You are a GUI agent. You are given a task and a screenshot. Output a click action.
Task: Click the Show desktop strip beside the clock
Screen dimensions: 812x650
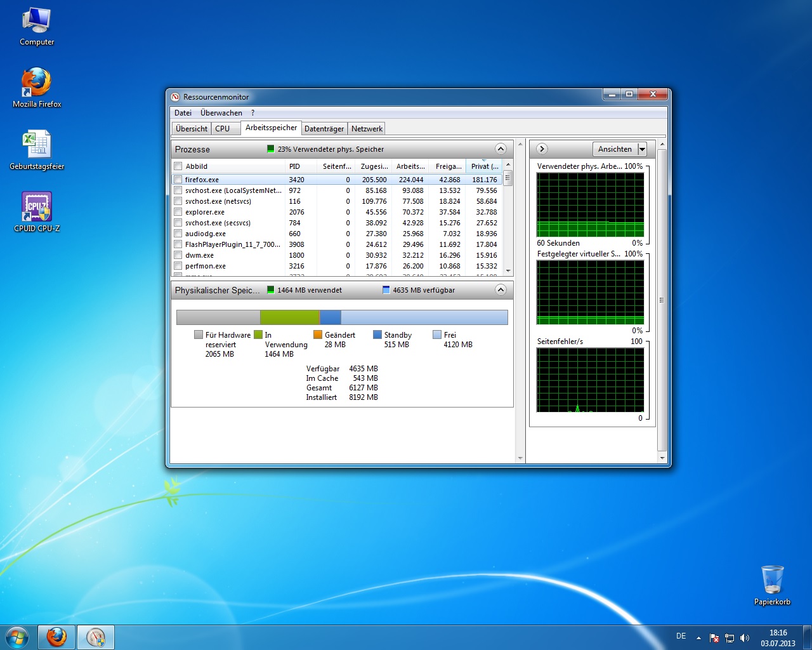[x=807, y=637]
